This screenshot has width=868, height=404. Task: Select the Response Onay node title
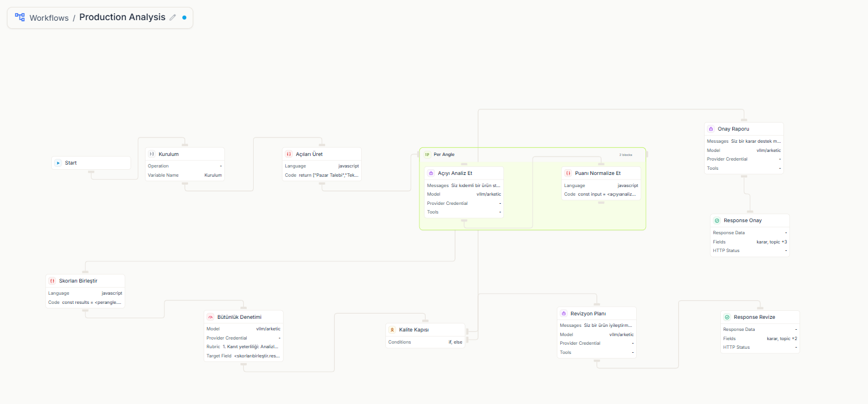point(743,220)
